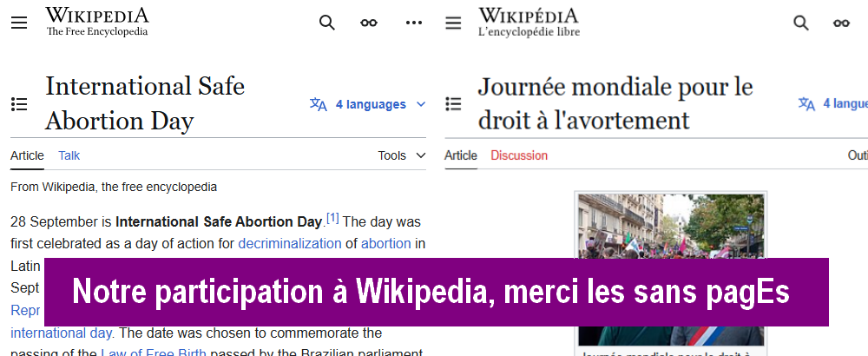Click the title International Safe Abortion Day
The image size is (868, 356).
145,103
